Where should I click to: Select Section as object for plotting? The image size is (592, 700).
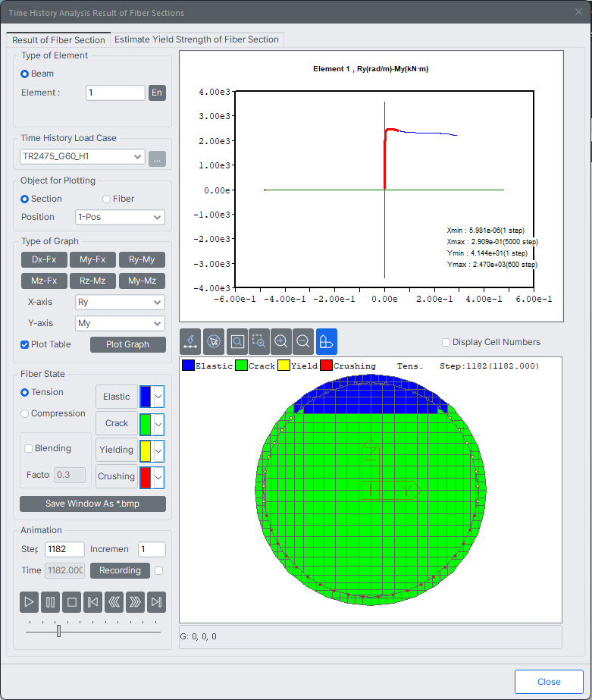[24, 199]
